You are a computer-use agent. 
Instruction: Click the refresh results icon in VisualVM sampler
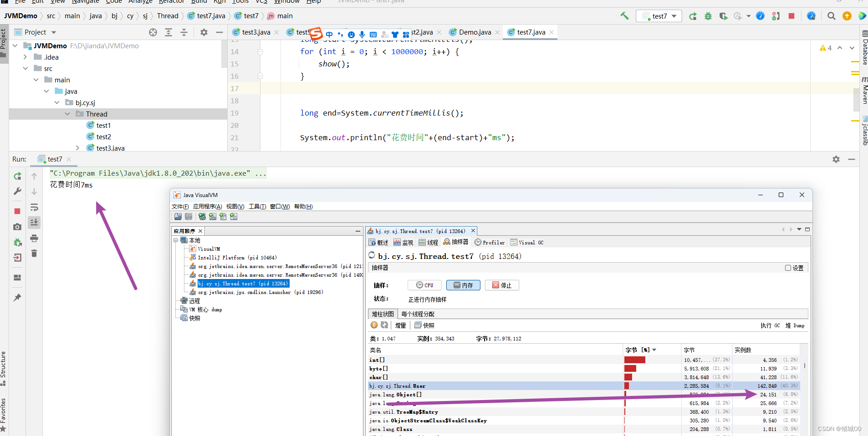click(x=384, y=325)
